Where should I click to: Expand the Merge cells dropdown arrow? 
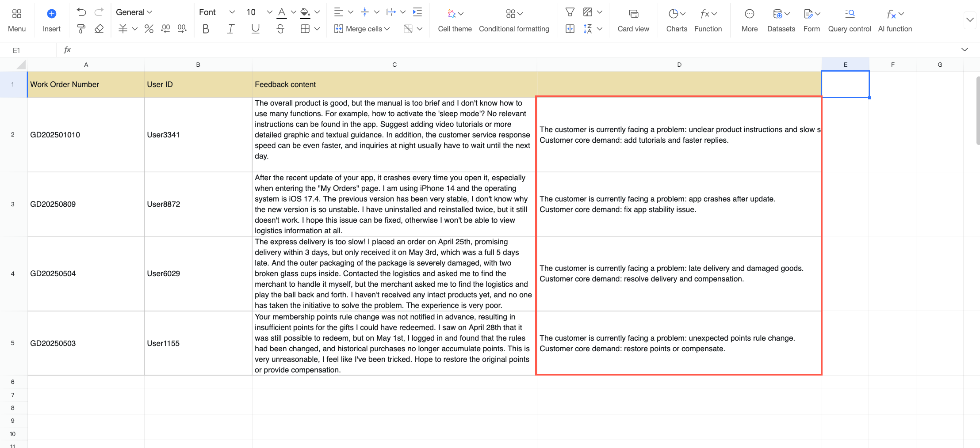[387, 29]
